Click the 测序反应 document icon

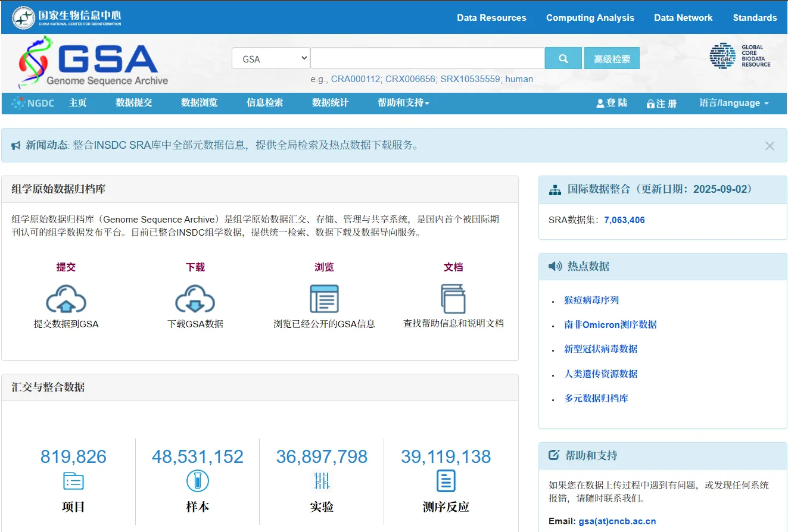click(446, 481)
